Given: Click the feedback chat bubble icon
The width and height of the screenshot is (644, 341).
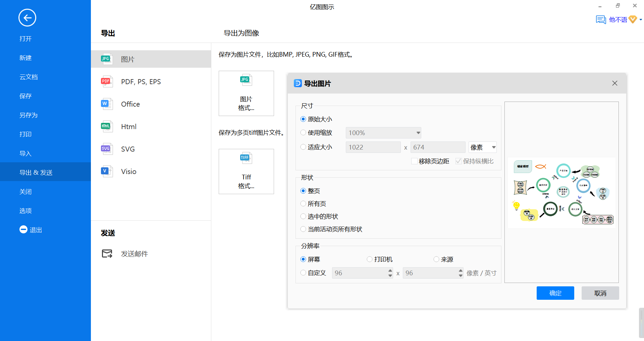Looking at the screenshot, I should click(x=601, y=19).
